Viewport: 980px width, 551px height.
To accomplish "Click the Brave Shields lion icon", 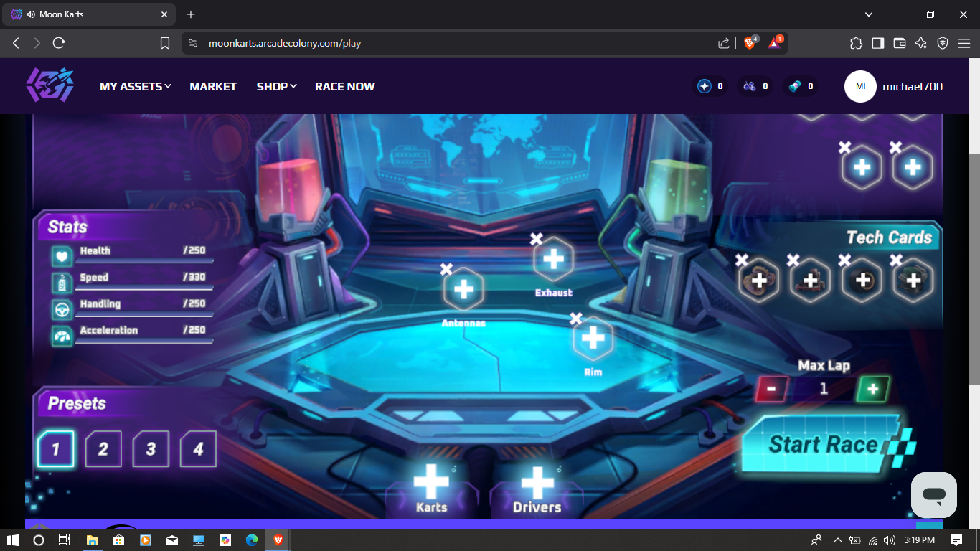I will click(x=750, y=43).
